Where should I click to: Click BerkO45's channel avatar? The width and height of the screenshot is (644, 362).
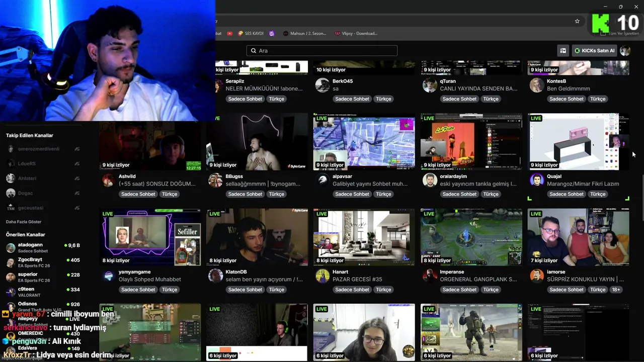323,85
